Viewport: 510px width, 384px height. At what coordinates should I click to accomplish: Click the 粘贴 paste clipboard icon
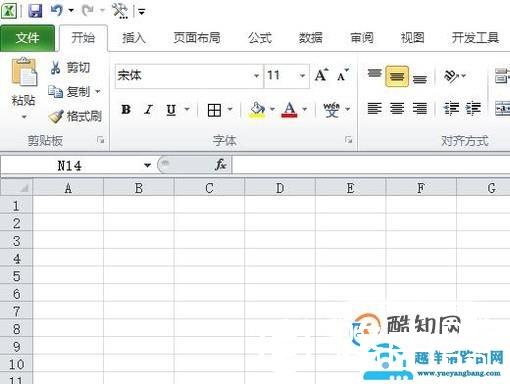coord(24,72)
